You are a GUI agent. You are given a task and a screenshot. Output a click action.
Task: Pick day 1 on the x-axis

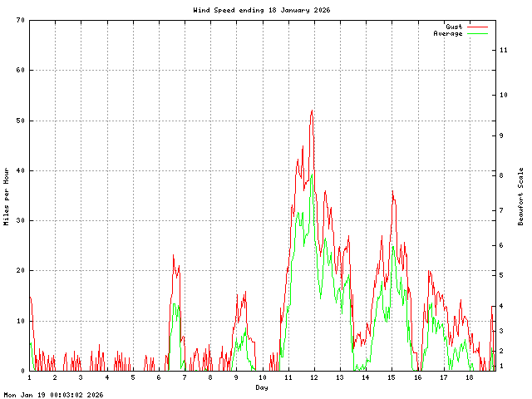click(x=29, y=378)
